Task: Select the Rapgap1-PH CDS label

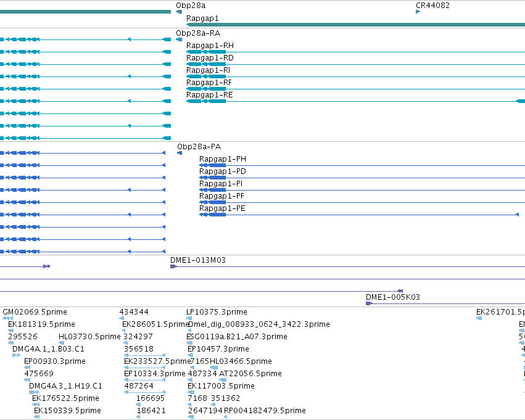Action: coord(223,159)
